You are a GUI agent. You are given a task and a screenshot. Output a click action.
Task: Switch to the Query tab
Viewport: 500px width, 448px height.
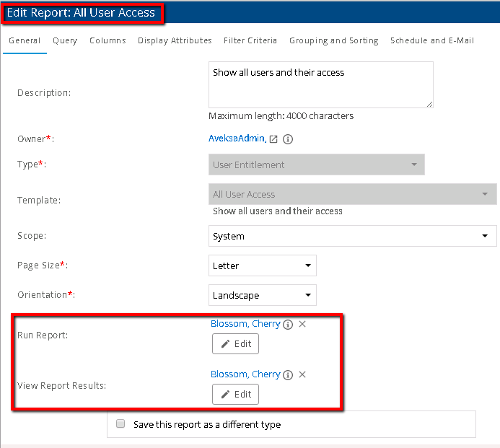65,41
